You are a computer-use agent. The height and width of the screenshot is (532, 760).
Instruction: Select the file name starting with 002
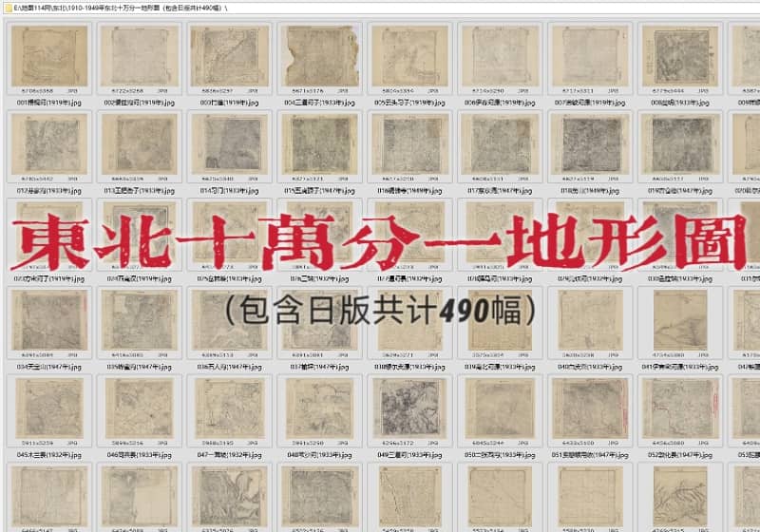coord(139,103)
